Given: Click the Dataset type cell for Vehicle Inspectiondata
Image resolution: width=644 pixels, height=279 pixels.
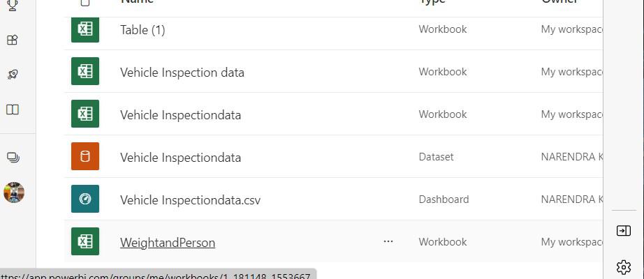Looking at the screenshot, I should coord(436,157).
